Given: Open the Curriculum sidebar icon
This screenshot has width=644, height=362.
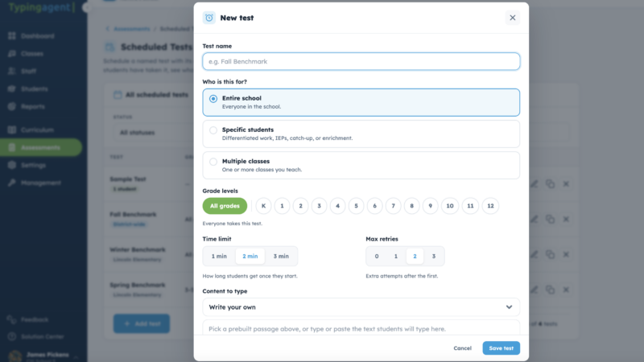Looking at the screenshot, I should coord(12,130).
